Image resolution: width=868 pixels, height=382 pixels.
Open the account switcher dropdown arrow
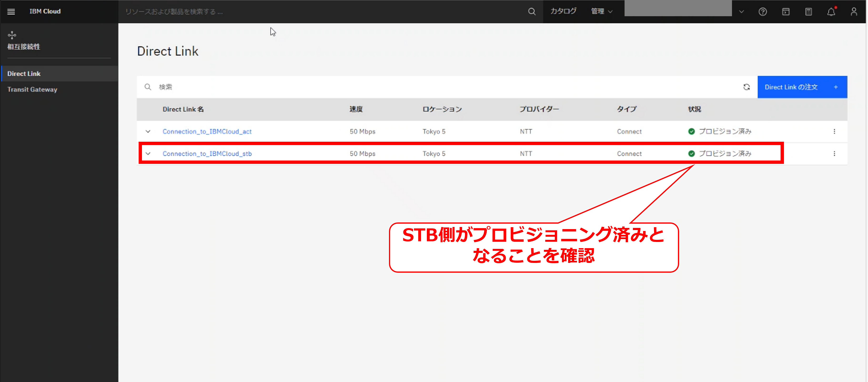coord(741,12)
